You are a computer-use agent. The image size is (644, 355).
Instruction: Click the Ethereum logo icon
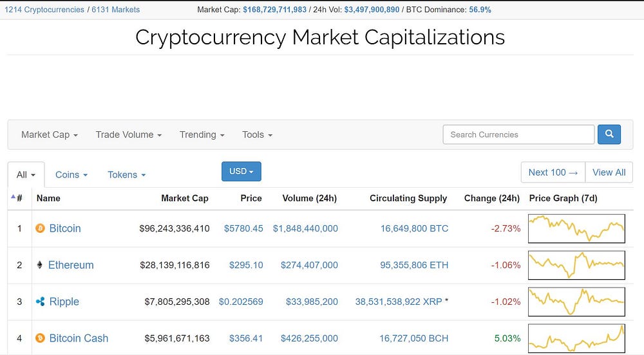click(39, 265)
